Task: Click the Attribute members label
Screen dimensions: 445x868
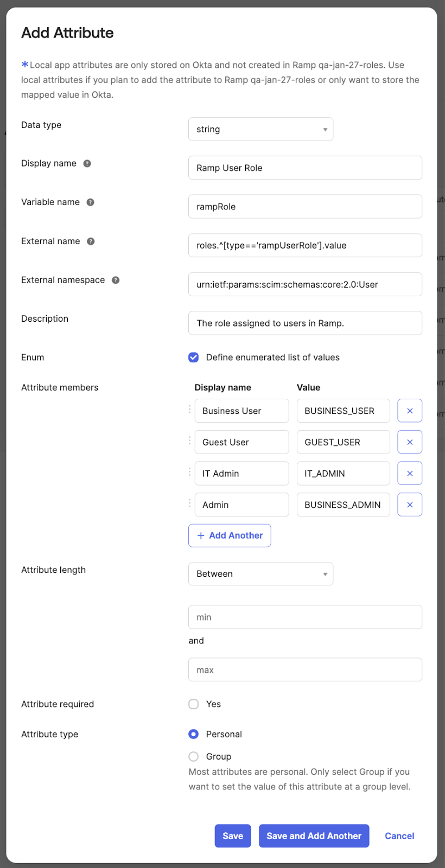Action: [x=60, y=387]
